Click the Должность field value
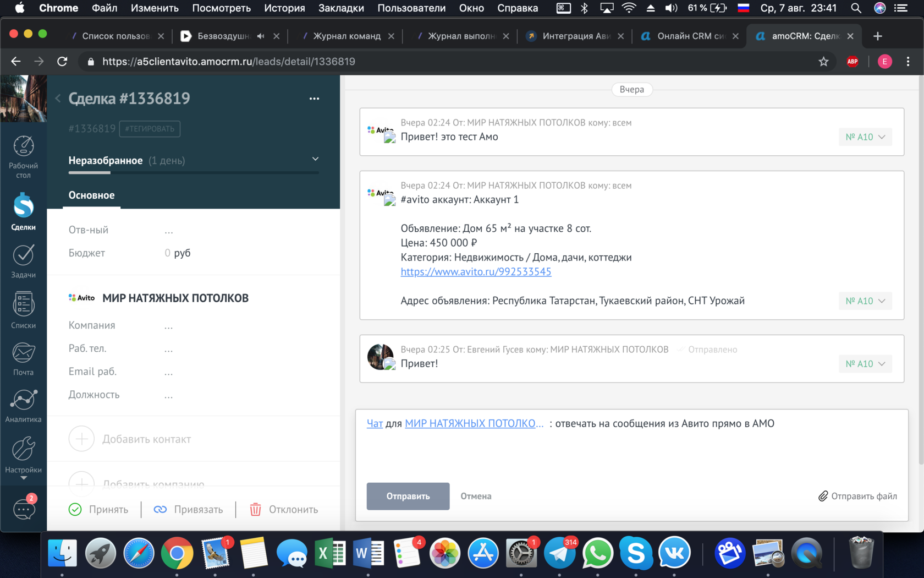The width and height of the screenshot is (924, 578). [169, 395]
